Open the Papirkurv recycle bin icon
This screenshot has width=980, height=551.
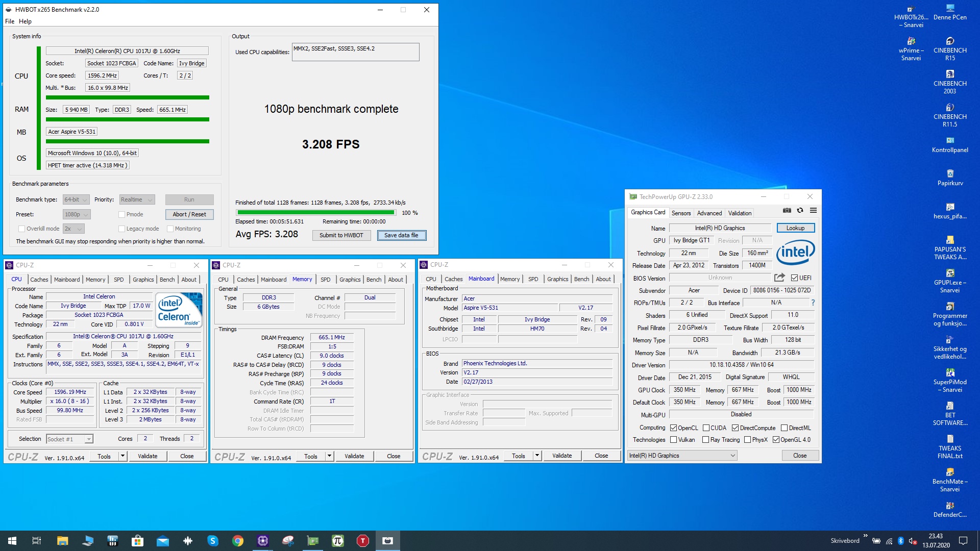[x=950, y=178]
